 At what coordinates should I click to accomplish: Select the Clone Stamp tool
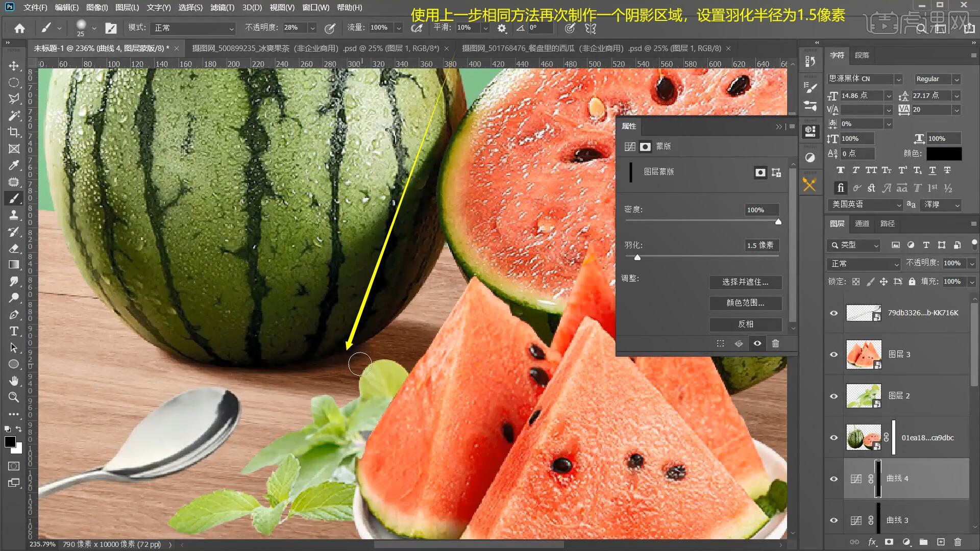coord(14,215)
